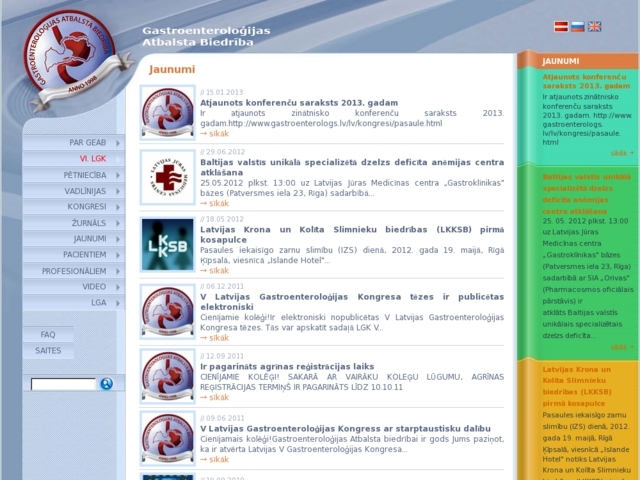Click sīkāk in teal sidebar box
Image resolution: width=640 pixels, height=480 pixels.
click(622, 153)
